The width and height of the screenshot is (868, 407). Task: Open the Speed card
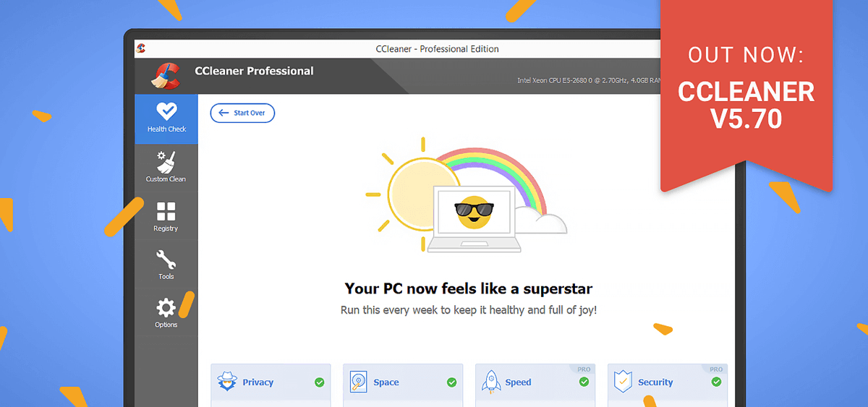(x=535, y=385)
